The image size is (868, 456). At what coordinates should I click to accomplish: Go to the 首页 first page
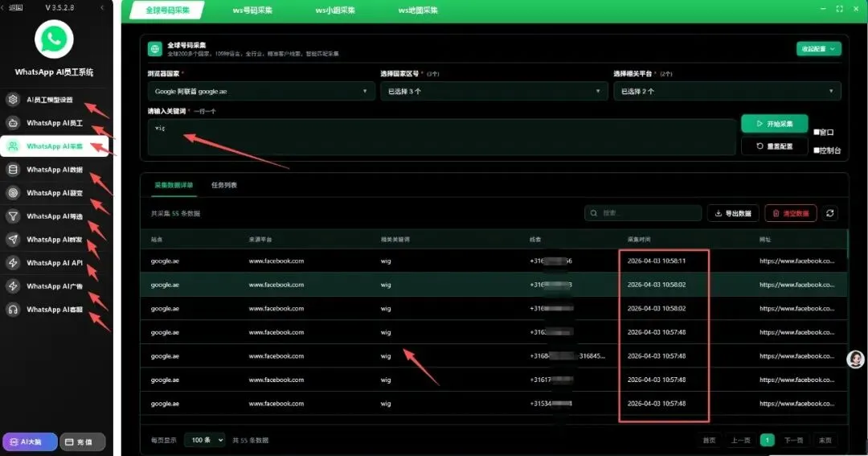point(709,440)
